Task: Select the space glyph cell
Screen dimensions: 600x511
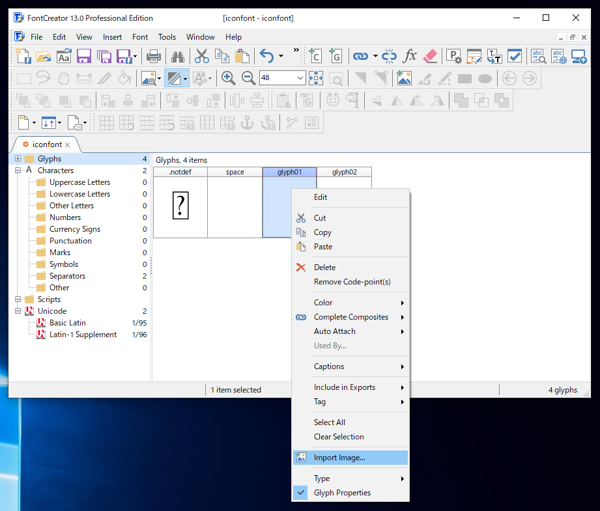Action: (x=235, y=202)
